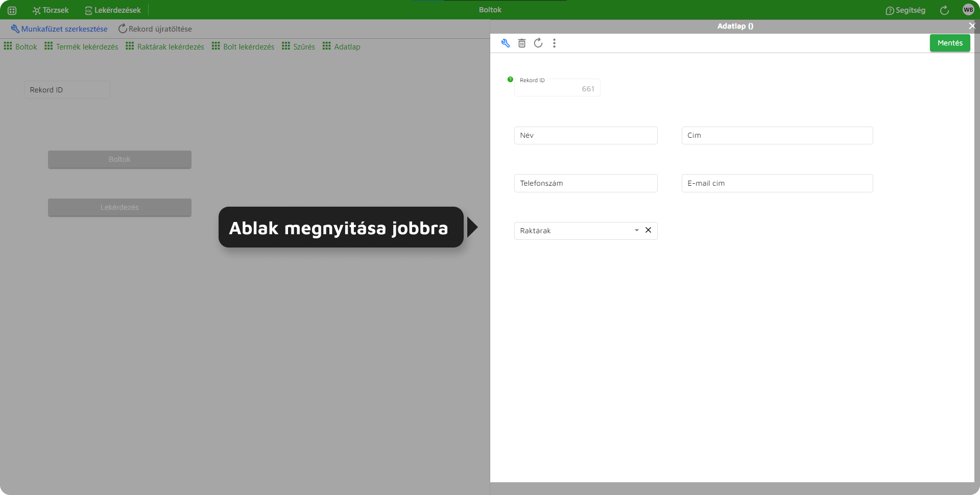Open the app grid menu icon
This screenshot has height=495, width=980.
point(12,10)
